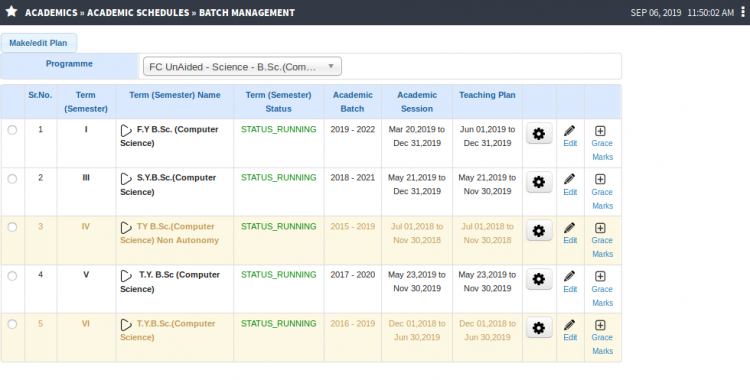The width and height of the screenshot is (750, 380).
Task: Click pencil edit icon for term V row
Action: (x=569, y=276)
